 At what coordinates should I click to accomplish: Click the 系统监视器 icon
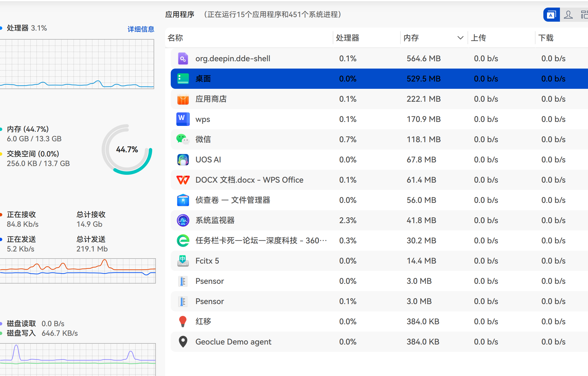pos(183,220)
